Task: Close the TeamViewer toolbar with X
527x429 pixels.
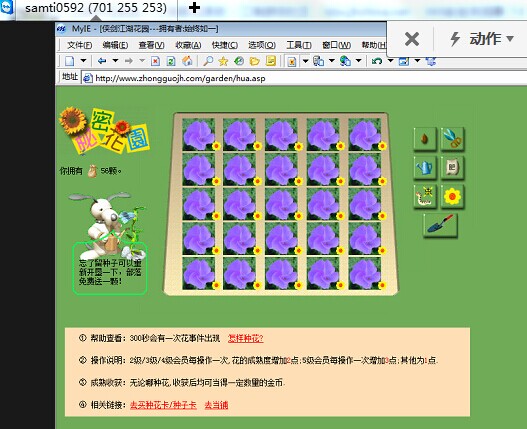Action: pyautogui.click(x=412, y=39)
